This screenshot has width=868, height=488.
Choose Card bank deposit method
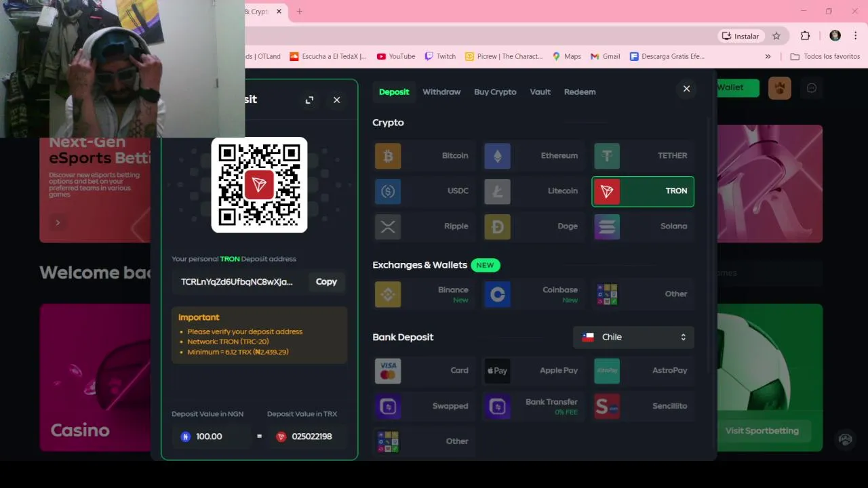423,371
